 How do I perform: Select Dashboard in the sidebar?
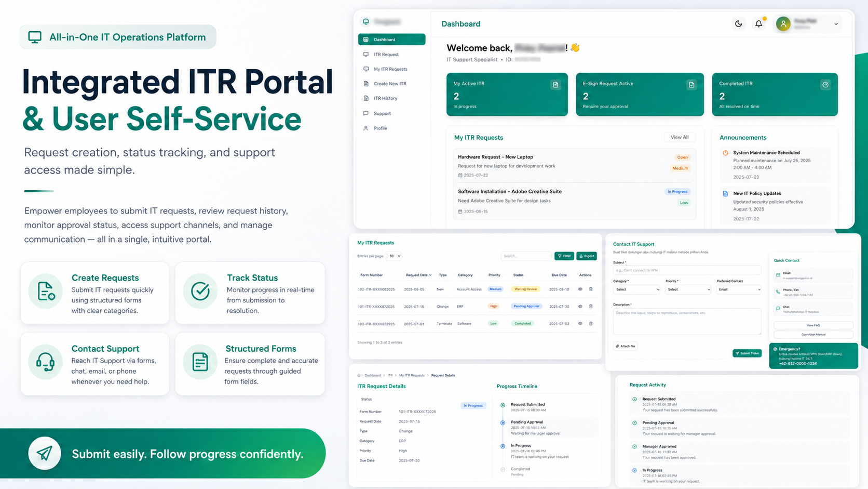pos(391,39)
